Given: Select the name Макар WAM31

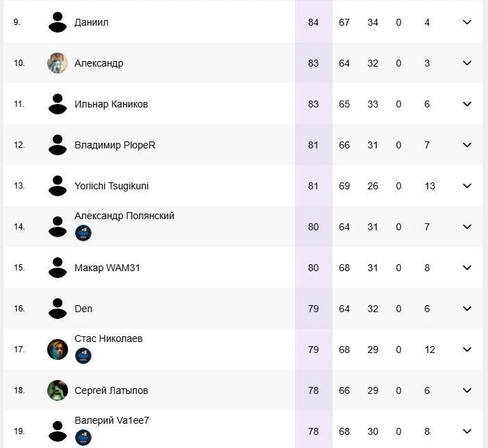Looking at the screenshot, I should (x=107, y=268).
